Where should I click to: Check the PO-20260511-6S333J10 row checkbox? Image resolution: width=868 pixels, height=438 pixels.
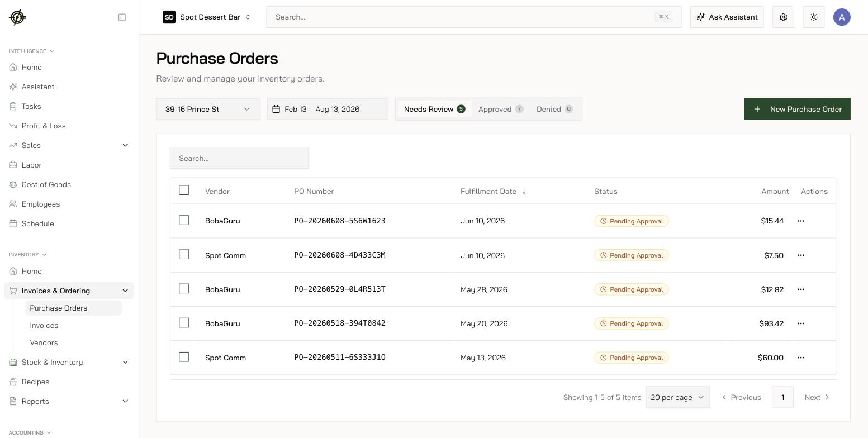pos(184,356)
